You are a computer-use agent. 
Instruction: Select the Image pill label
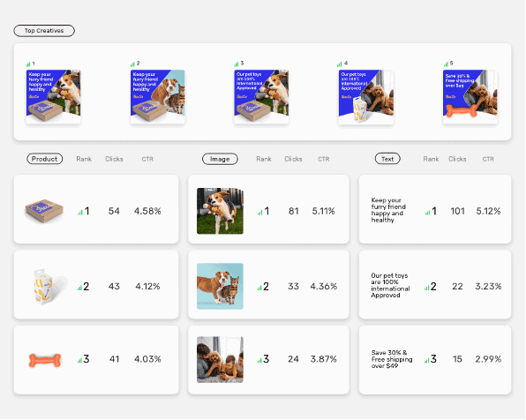click(220, 159)
